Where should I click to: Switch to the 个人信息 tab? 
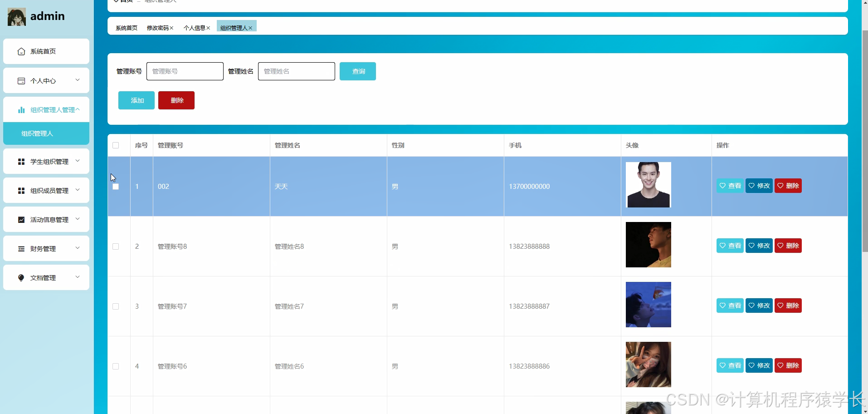(x=194, y=28)
